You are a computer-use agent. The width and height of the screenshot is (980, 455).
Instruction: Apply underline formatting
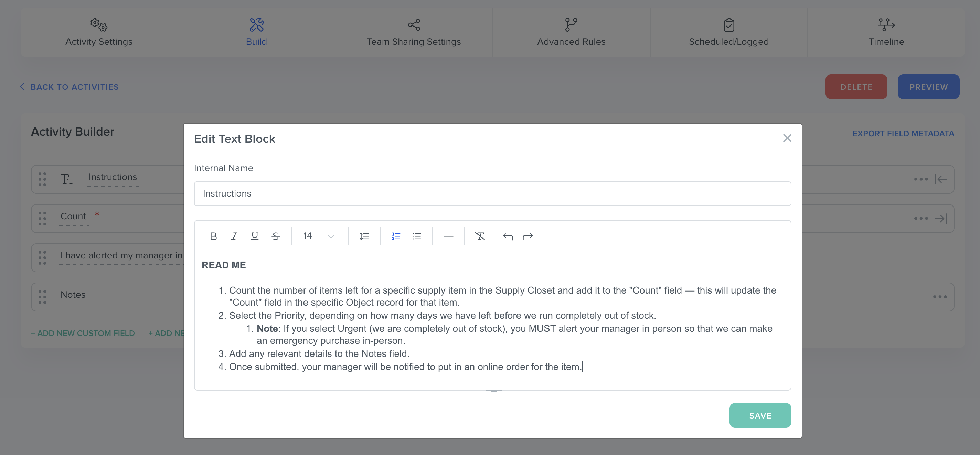pyautogui.click(x=255, y=236)
